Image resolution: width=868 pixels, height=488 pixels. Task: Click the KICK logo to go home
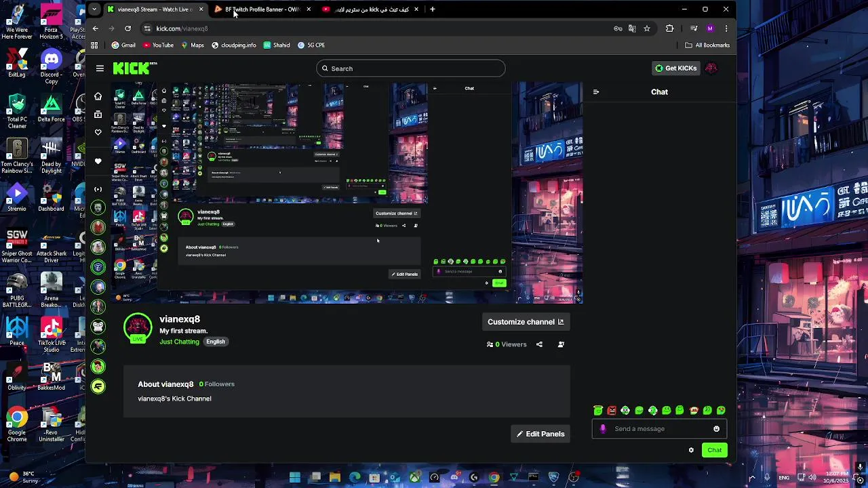(x=134, y=68)
